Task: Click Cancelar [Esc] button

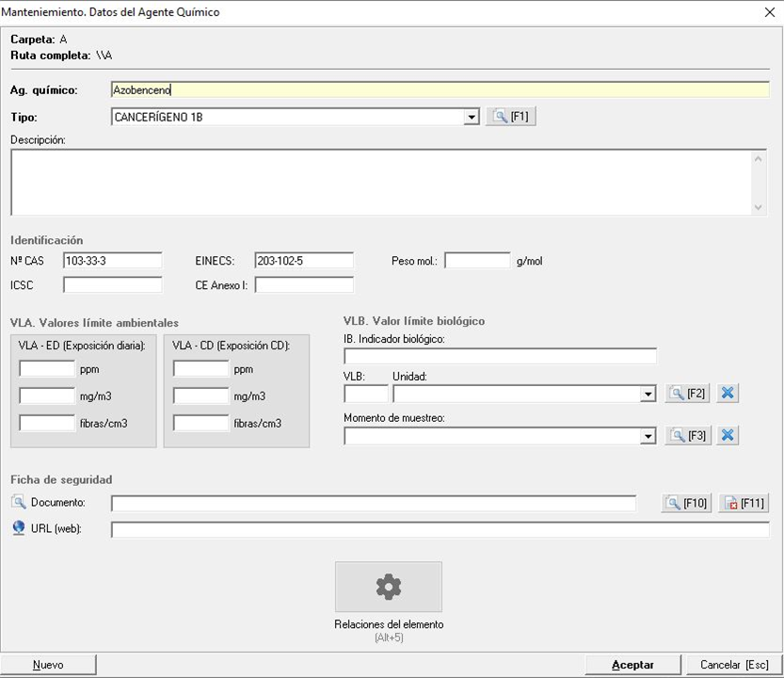Action: [x=734, y=665]
